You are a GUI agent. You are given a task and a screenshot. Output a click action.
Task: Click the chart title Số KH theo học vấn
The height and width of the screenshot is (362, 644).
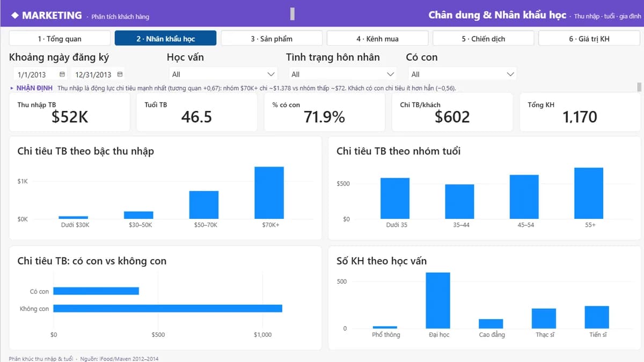click(382, 261)
